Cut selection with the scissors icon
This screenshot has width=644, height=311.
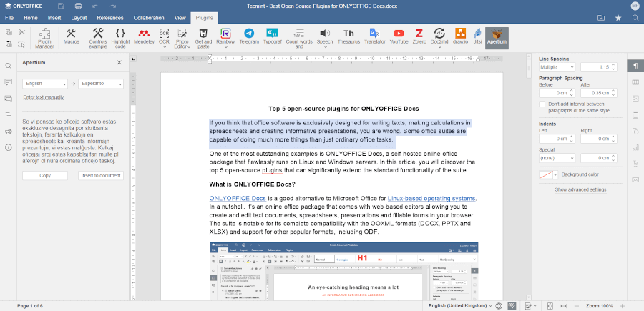(x=21, y=32)
